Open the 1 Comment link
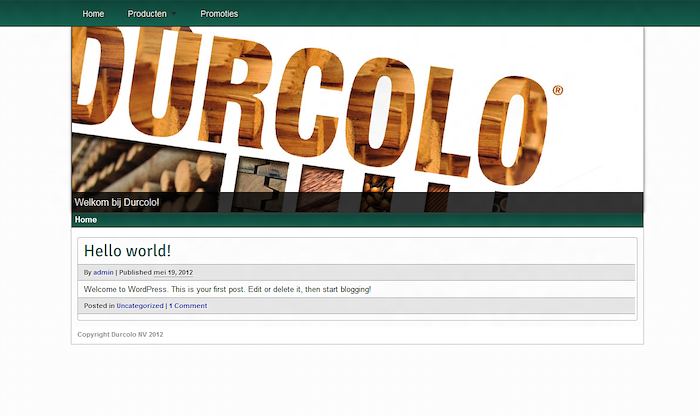The image size is (700, 416). tap(188, 306)
